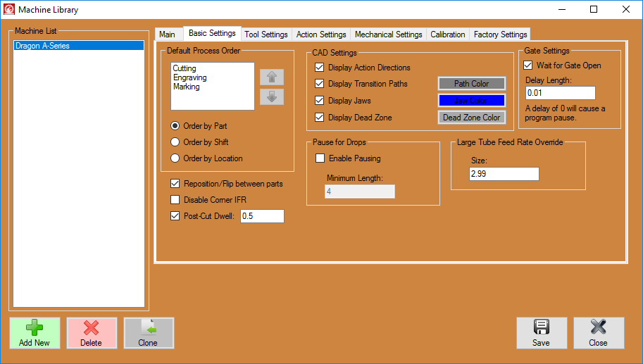
Task: Select Order by Shift option
Action: click(x=175, y=142)
